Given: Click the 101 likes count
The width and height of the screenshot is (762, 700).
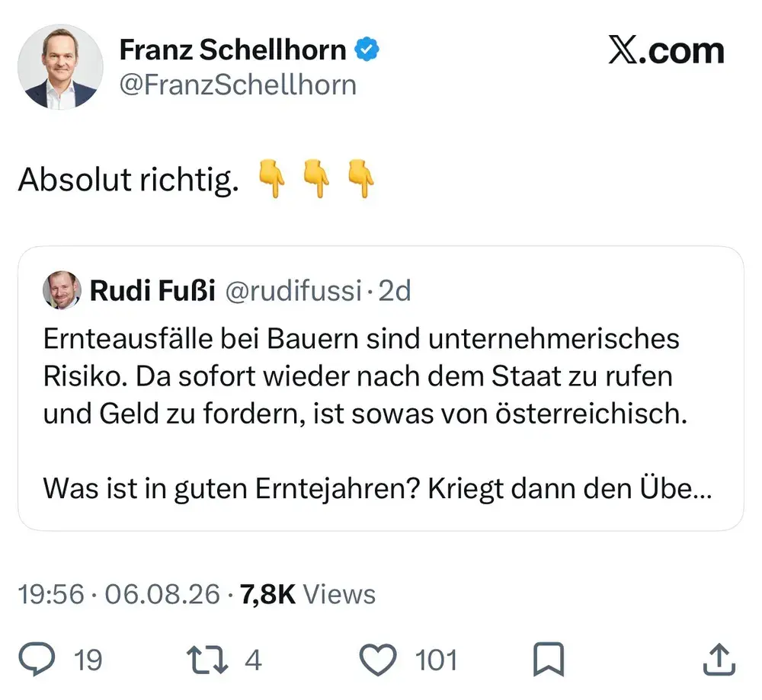Looking at the screenshot, I should (x=436, y=660).
